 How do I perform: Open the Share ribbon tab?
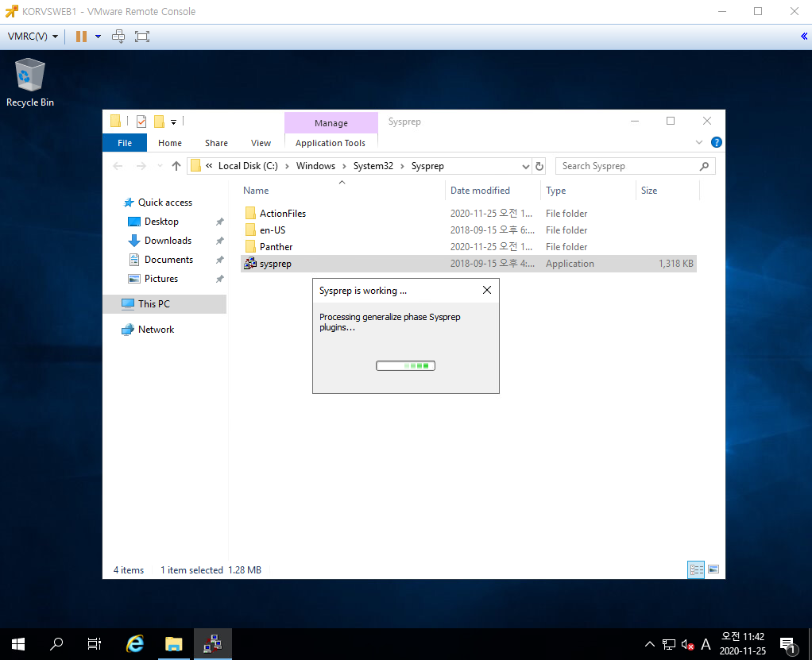click(216, 143)
